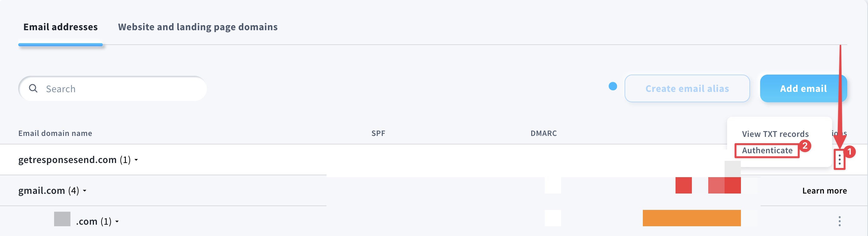
Task: Click Create email alias button
Action: (687, 88)
